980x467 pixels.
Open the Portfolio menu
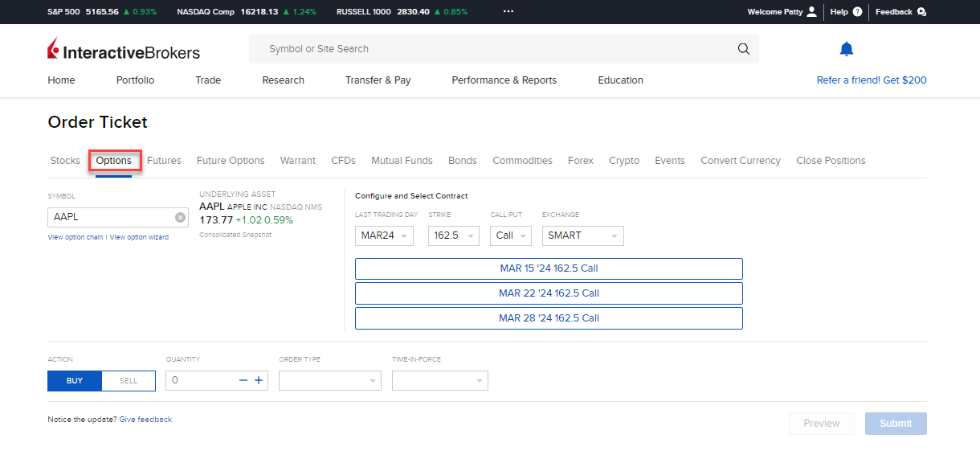135,80
